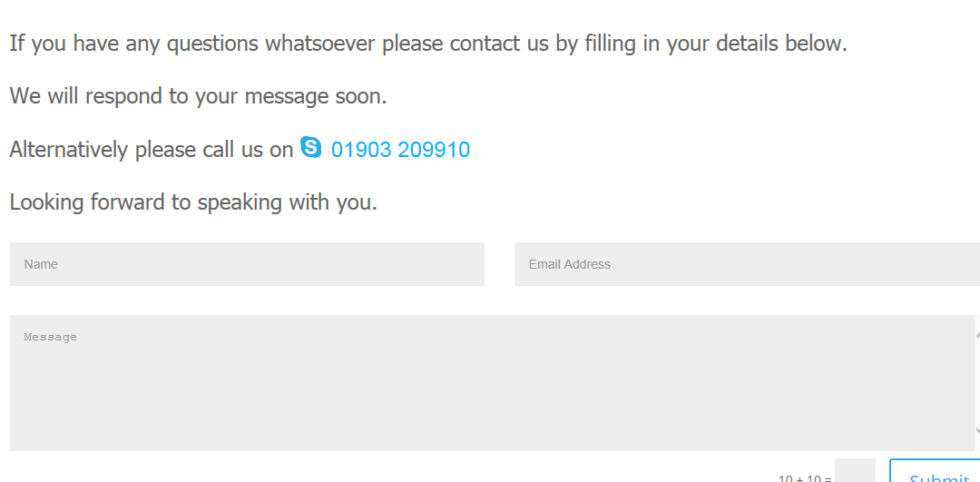Click the "Alternatively please call us on" text

point(151,150)
